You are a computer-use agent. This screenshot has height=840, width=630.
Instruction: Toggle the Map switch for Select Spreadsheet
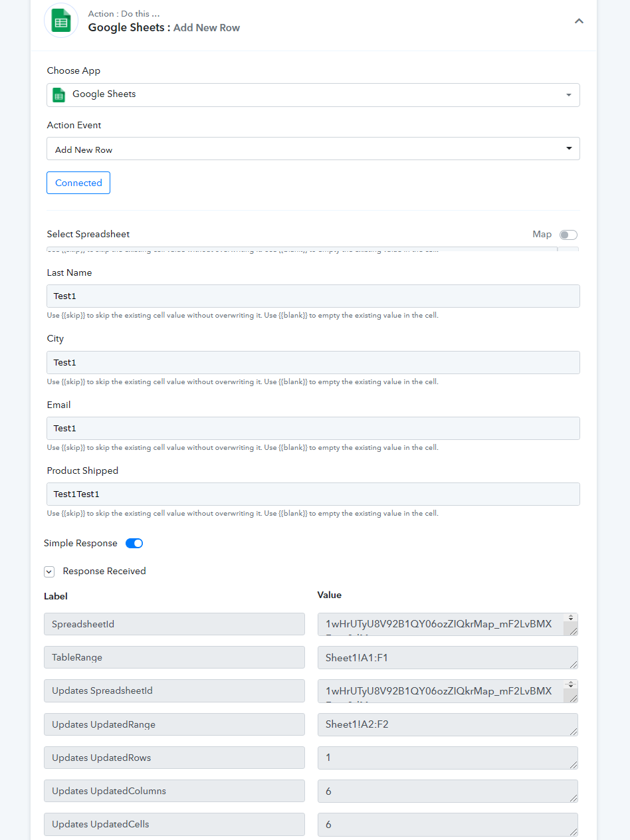(568, 235)
